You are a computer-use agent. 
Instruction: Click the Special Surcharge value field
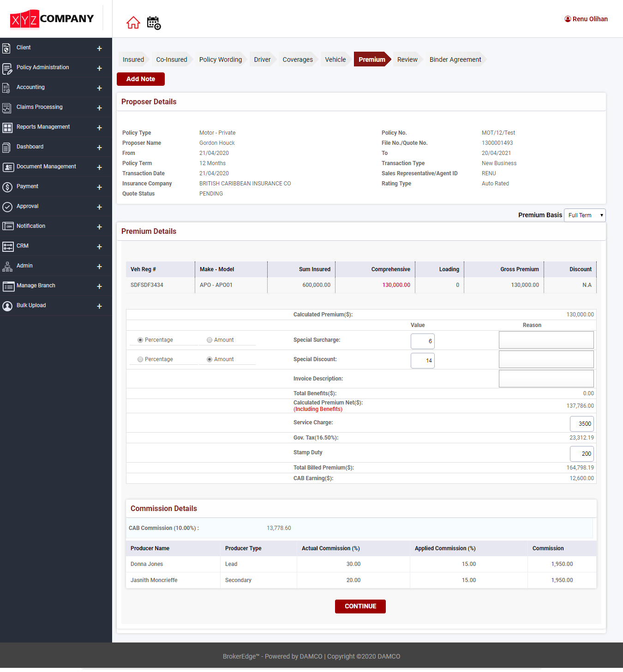point(423,341)
